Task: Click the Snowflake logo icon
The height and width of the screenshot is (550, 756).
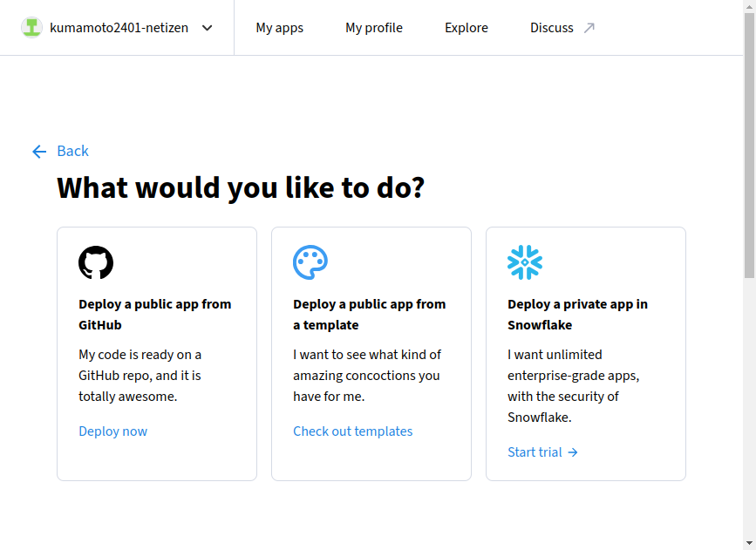Action: click(525, 262)
